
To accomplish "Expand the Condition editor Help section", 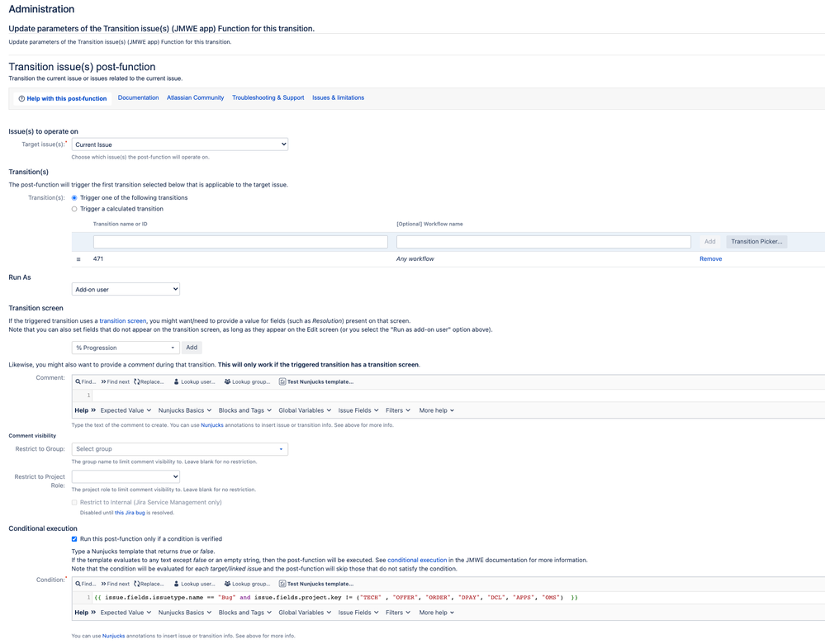I will 85,613.
